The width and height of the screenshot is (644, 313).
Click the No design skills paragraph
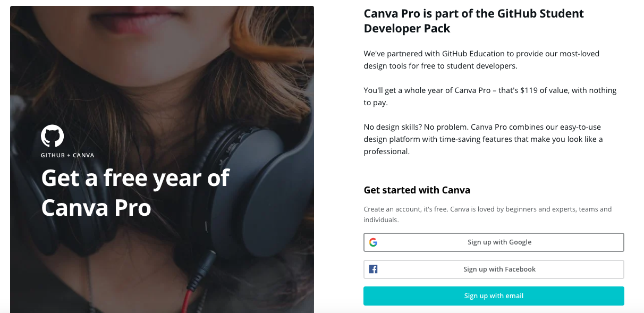[483, 139]
